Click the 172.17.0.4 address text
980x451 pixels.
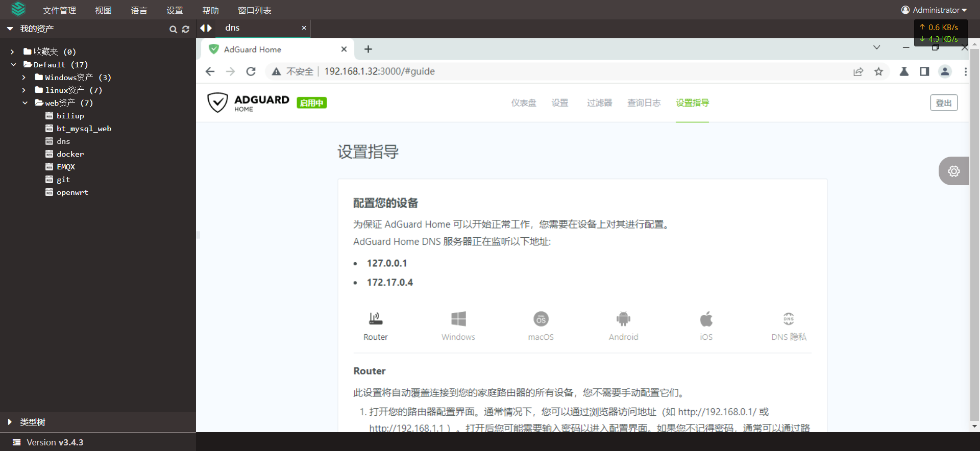click(x=390, y=283)
